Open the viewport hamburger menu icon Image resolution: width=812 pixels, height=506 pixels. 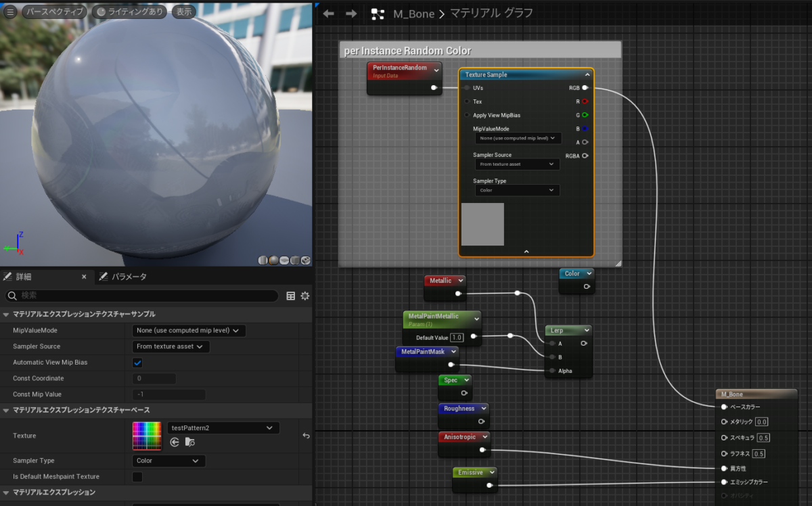point(10,11)
